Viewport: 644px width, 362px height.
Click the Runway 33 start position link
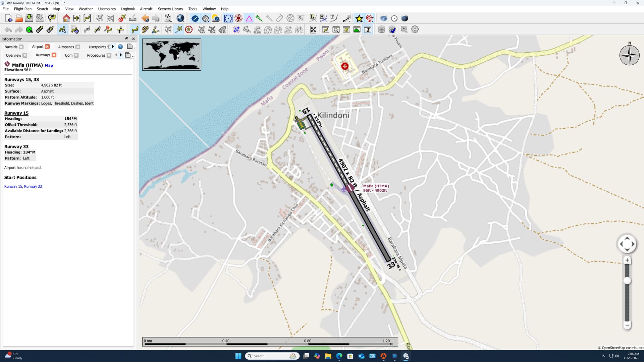[x=33, y=186]
